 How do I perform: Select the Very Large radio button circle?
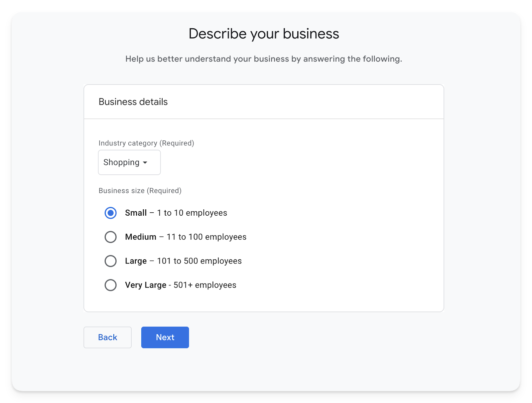[110, 285]
